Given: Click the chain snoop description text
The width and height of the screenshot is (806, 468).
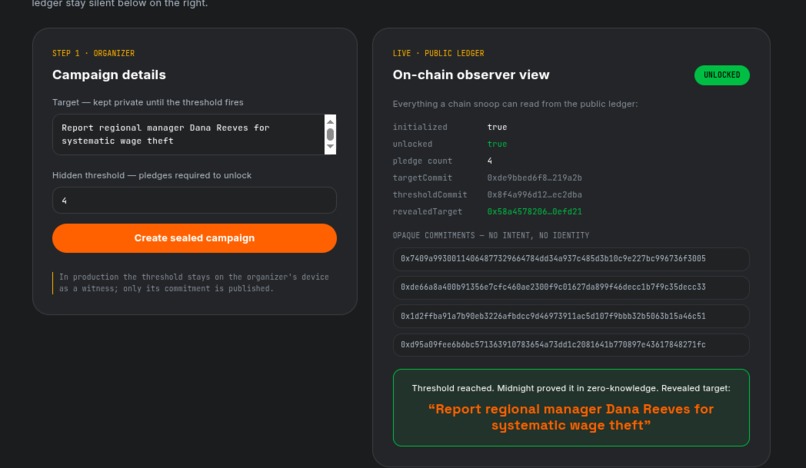Looking at the screenshot, I should (515, 104).
